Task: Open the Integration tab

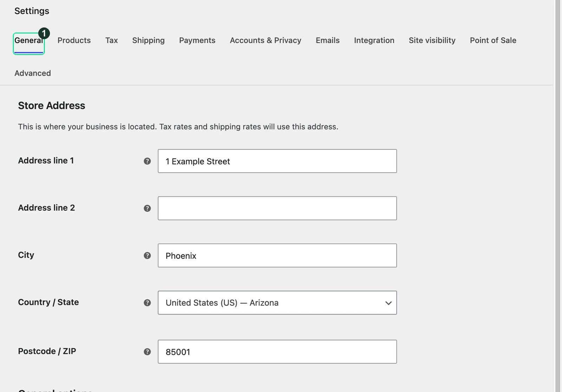Action: (x=374, y=41)
